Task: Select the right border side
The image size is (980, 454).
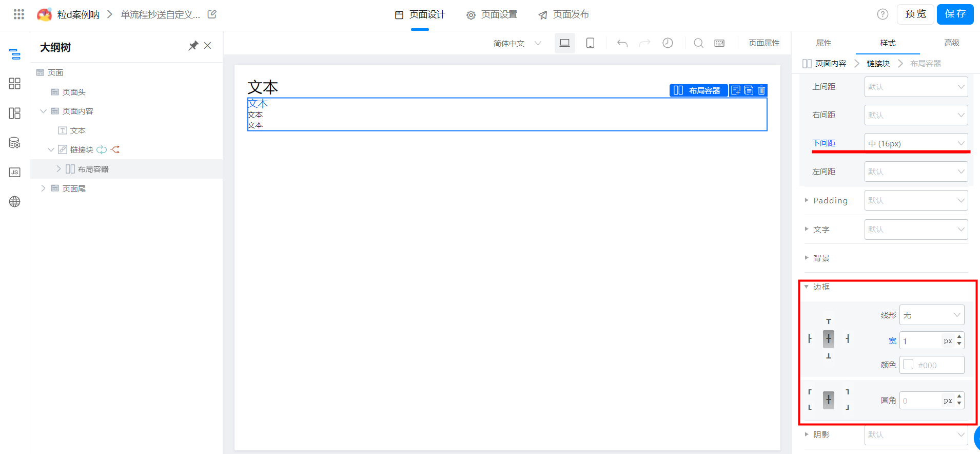Action: click(x=847, y=338)
